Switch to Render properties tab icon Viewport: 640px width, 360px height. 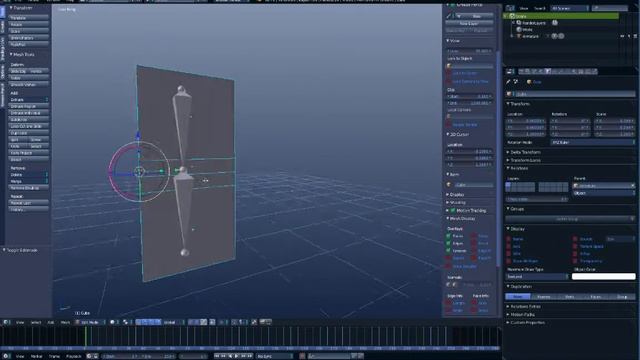pos(521,71)
